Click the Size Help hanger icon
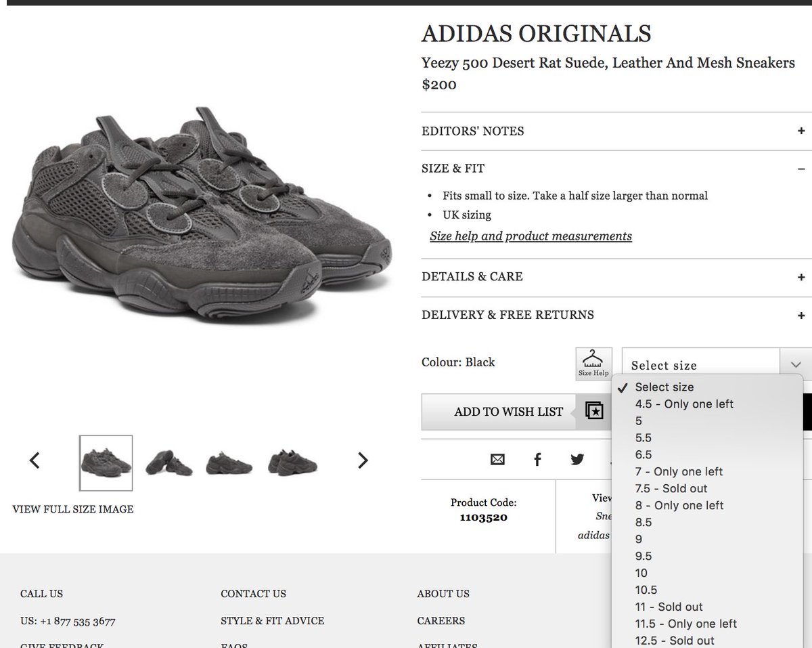This screenshot has height=648, width=812. click(593, 364)
